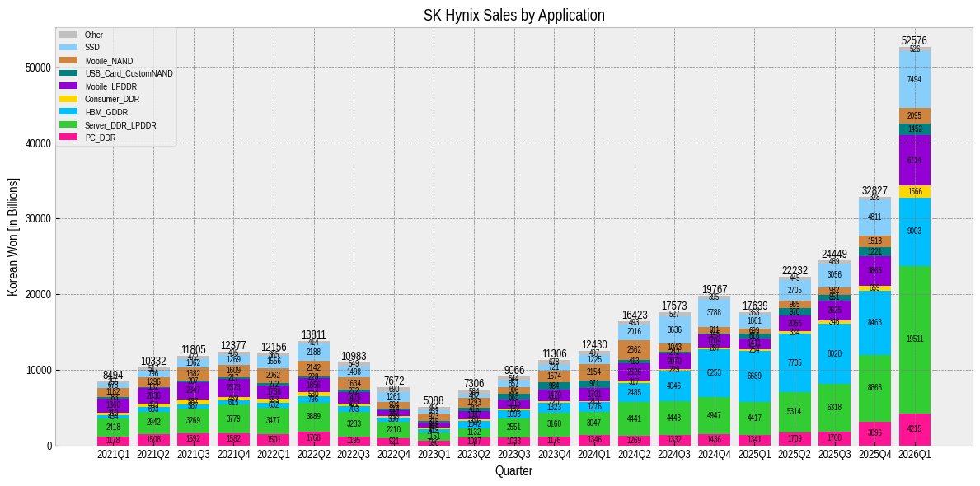Click the blue 7705 segment in 2025Q2 bar
Screen dimensions: 980x486
(x=795, y=363)
